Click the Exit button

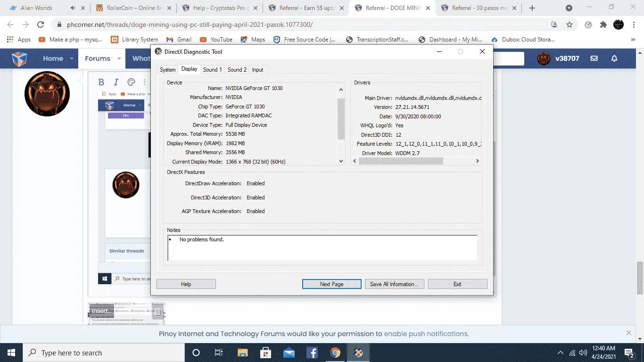coord(457,284)
